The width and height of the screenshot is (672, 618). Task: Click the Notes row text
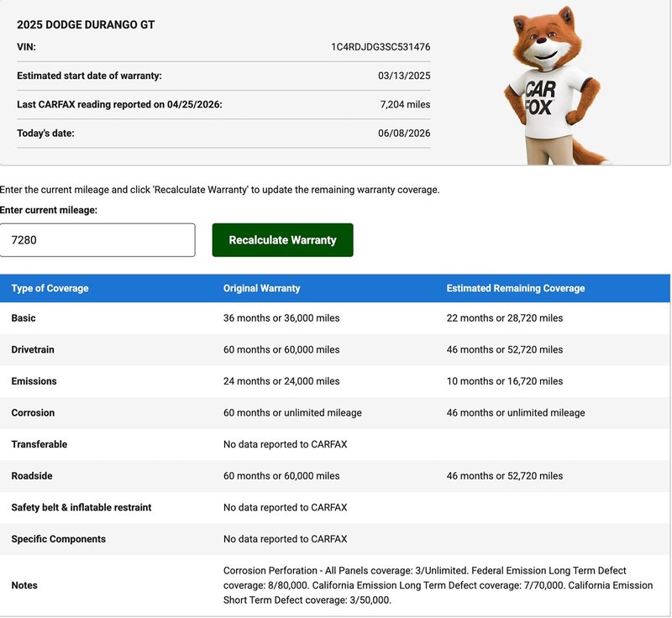coord(438,585)
